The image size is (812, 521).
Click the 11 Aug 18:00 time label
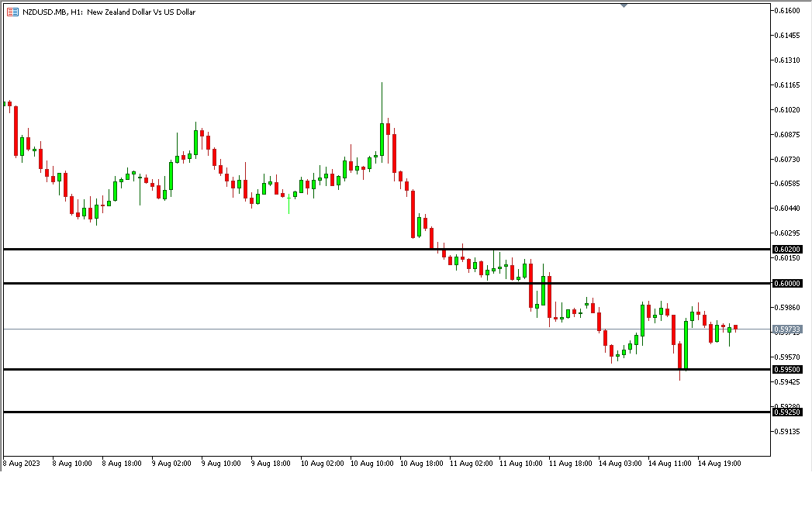(570, 464)
